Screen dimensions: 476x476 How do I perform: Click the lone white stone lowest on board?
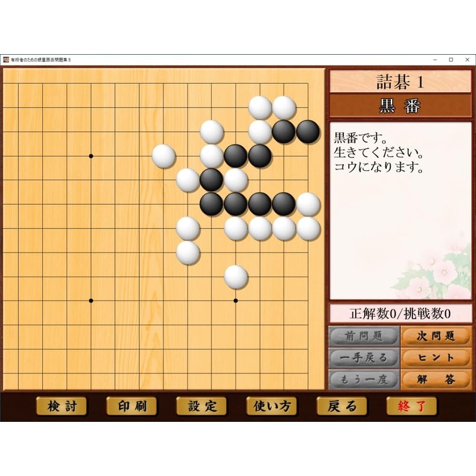(x=236, y=277)
